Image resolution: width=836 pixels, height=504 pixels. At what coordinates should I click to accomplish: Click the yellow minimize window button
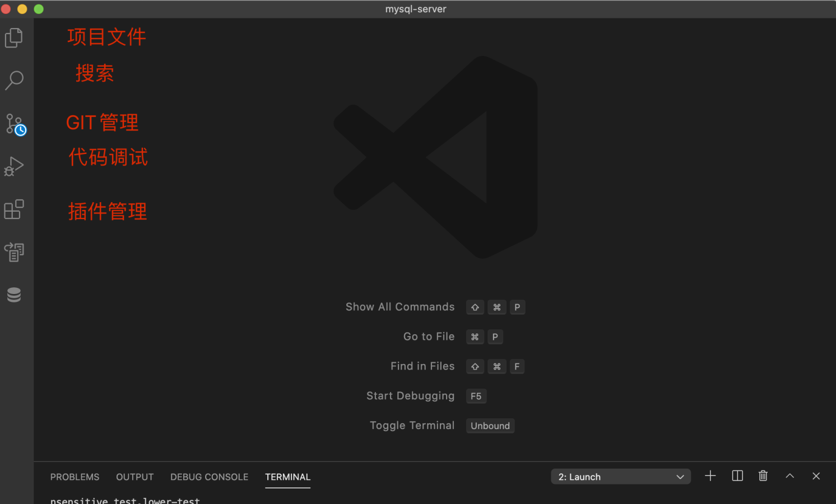[x=22, y=9]
